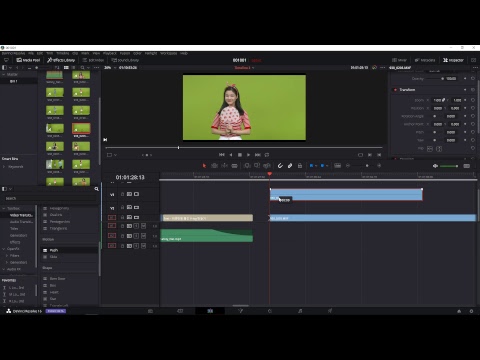Select Titles in the Toolbox

click(x=14, y=229)
